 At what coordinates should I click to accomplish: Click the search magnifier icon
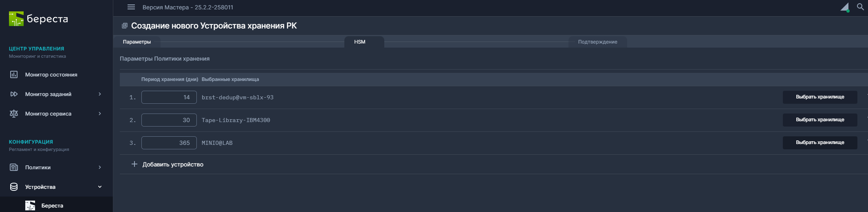860,7
